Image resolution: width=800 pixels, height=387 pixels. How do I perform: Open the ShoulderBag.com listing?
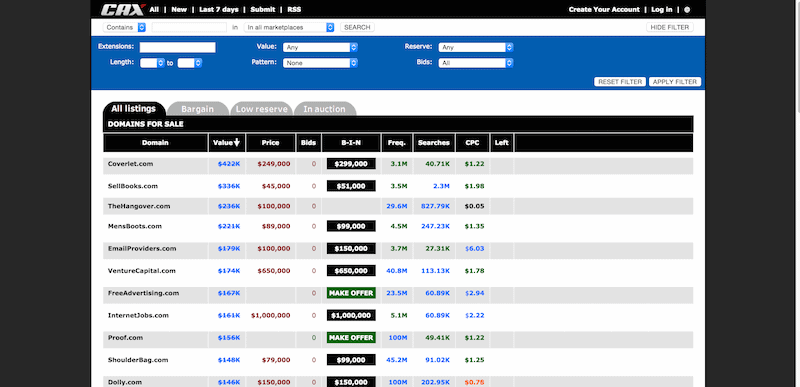pyautogui.click(x=138, y=360)
